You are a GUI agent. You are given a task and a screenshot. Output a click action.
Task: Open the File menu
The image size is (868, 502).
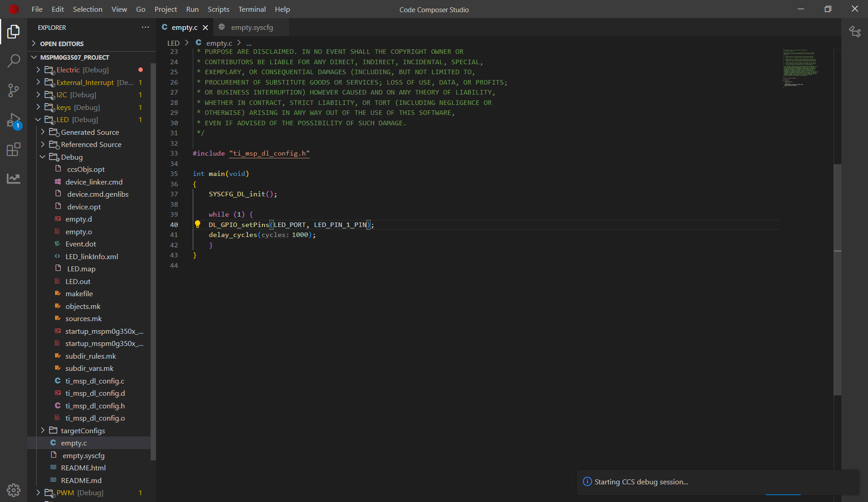37,9
